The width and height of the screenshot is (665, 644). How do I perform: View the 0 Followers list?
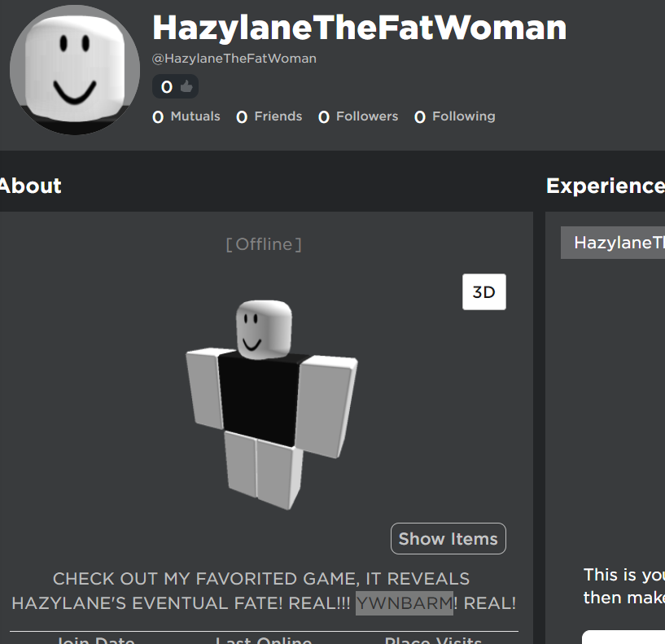[x=358, y=116]
